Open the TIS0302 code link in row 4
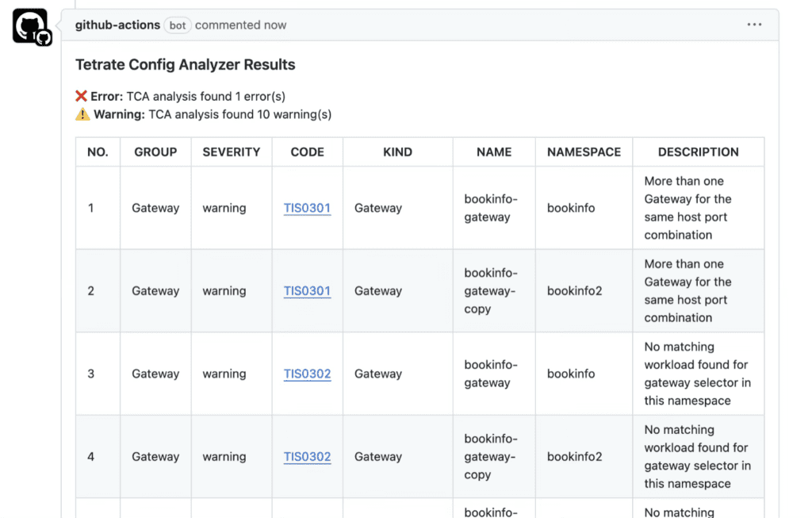Viewport: 812px width, 518px height. (307, 457)
